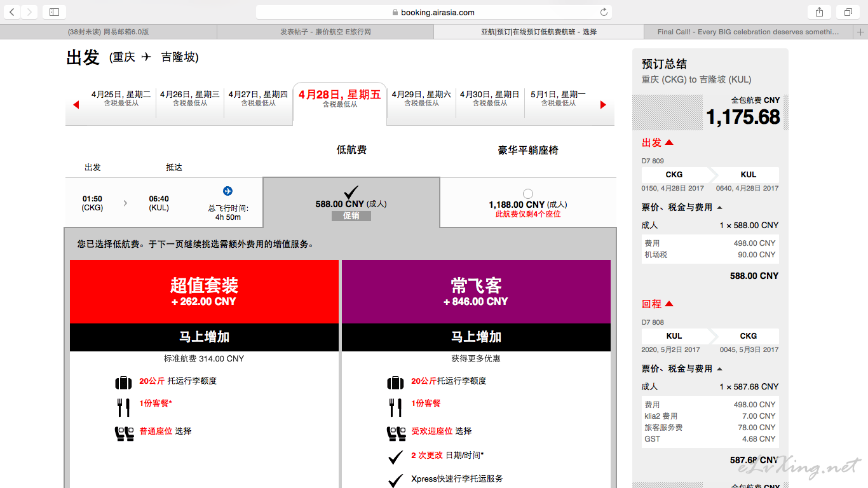The width and height of the screenshot is (868, 488).
Task: Click the GST 4.68 CNY row
Action: (x=710, y=439)
